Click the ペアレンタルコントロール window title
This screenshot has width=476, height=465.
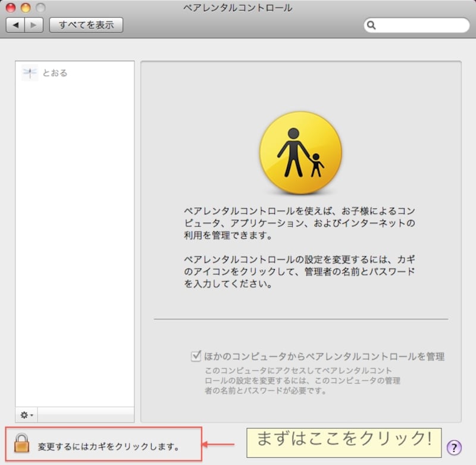click(237, 8)
